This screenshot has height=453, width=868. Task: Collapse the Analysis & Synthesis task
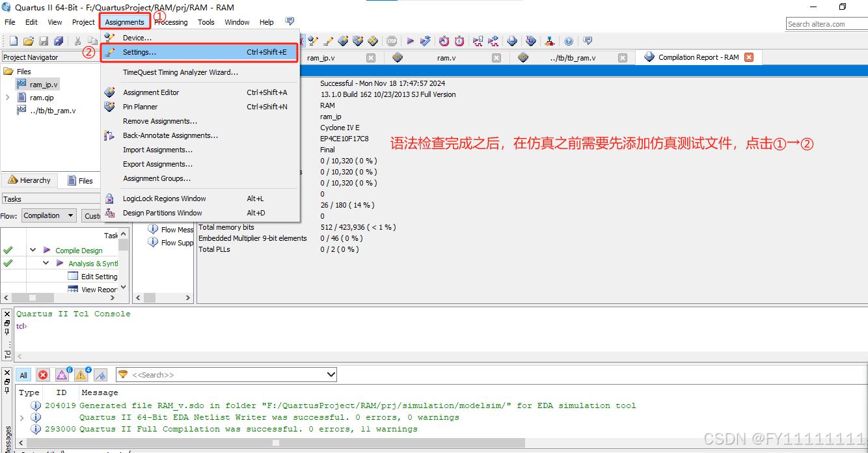[46, 263]
